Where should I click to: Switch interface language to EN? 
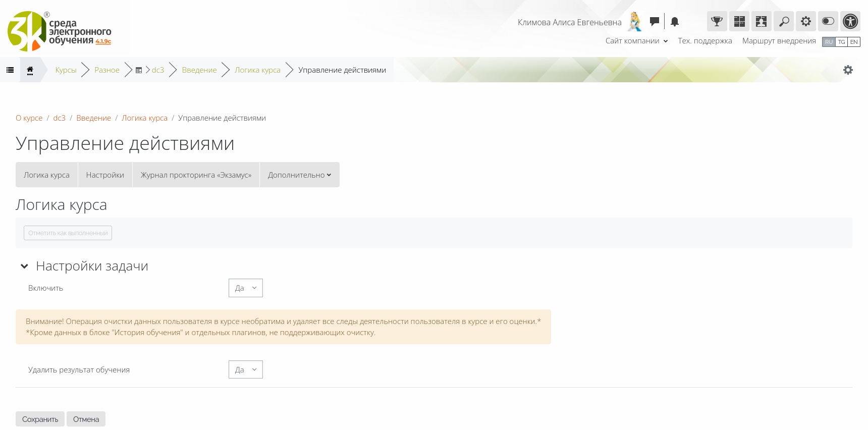(x=854, y=42)
